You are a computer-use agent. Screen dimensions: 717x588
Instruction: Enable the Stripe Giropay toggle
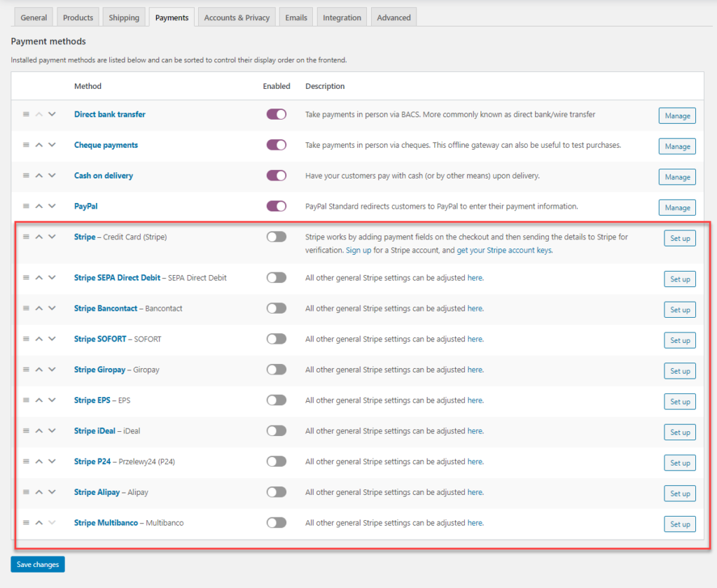[x=277, y=370]
